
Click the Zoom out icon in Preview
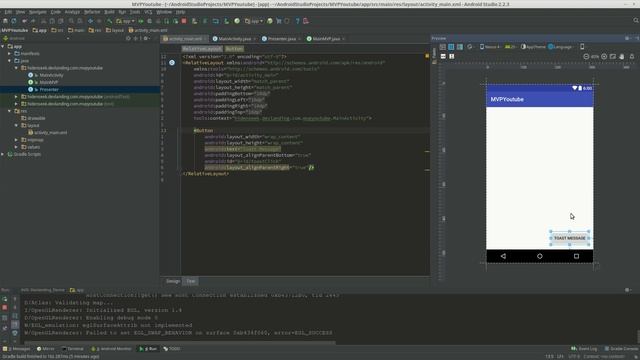(x=586, y=57)
